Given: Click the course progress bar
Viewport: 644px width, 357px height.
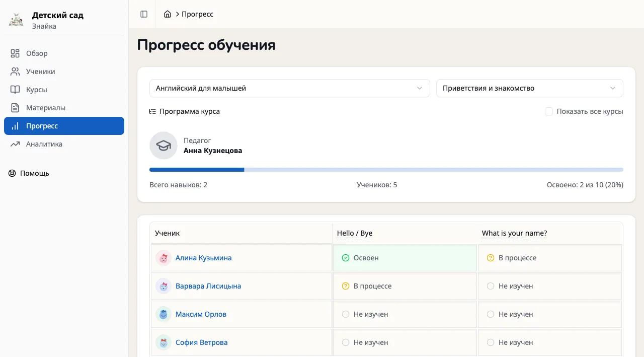Looking at the screenshot, I should coord(386,170).
